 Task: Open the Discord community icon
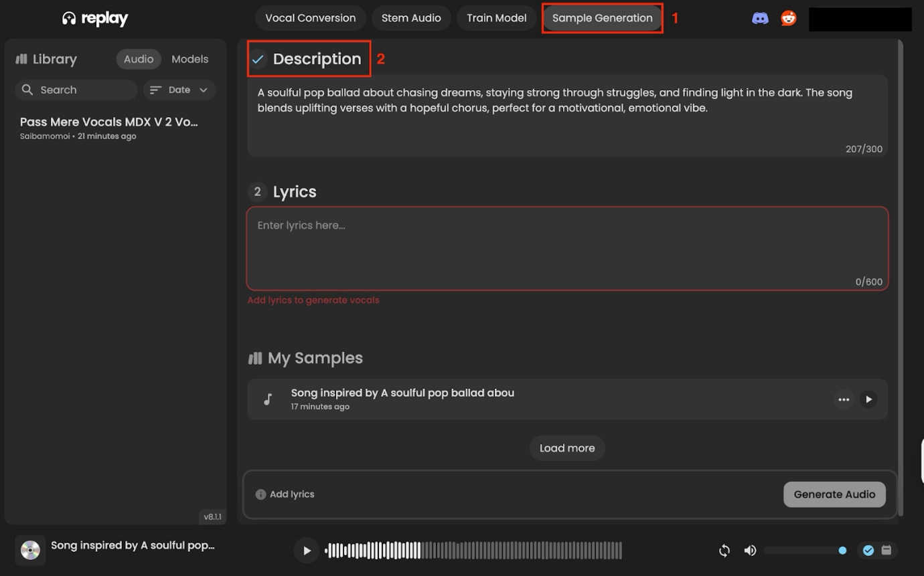click(760, 18)
